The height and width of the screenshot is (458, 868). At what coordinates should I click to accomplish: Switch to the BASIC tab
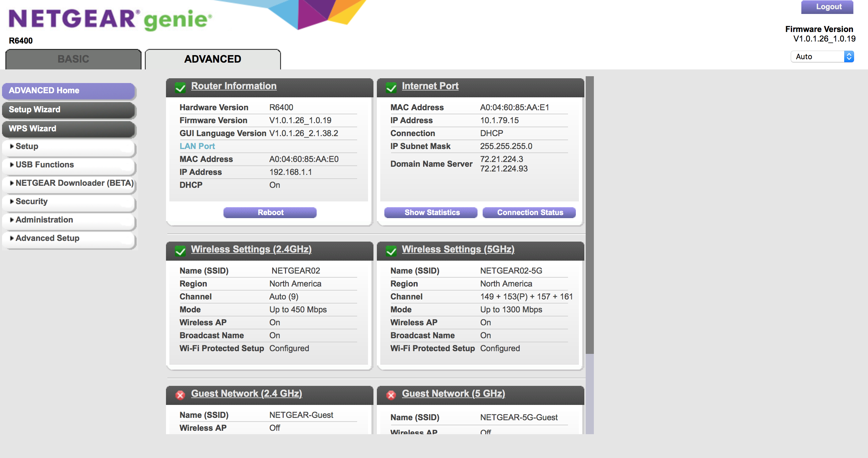point(73,59)
